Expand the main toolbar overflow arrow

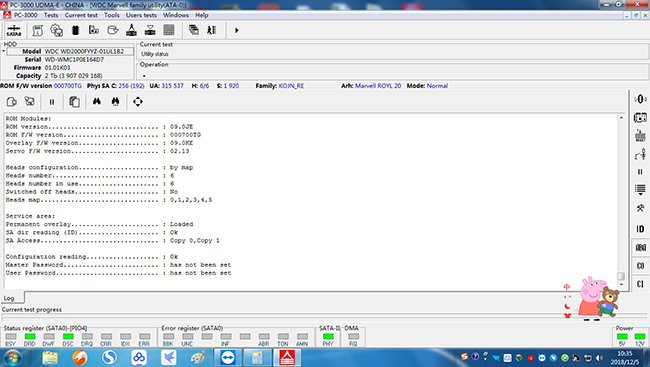click(x=237, y=30)
